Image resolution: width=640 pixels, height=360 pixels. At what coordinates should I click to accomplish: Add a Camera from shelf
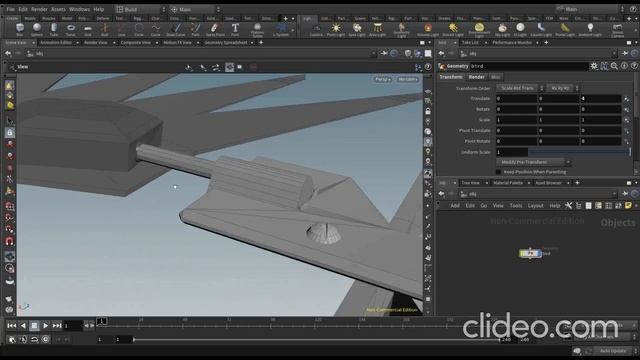(x=316, y=29)
